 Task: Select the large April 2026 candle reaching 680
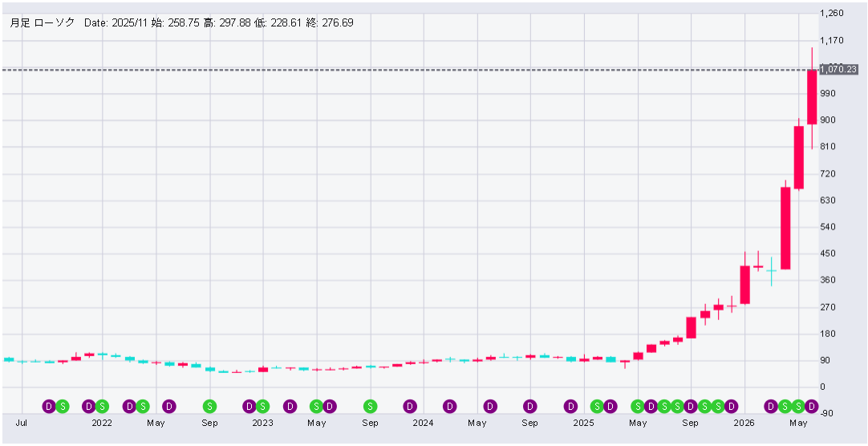[x=785, y=228]
